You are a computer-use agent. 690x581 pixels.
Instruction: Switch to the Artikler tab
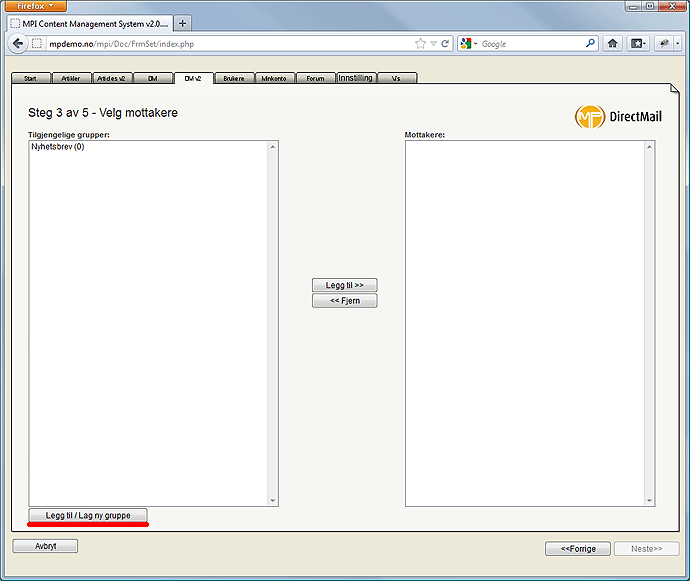pyautogui.click(x=71, y=78)
